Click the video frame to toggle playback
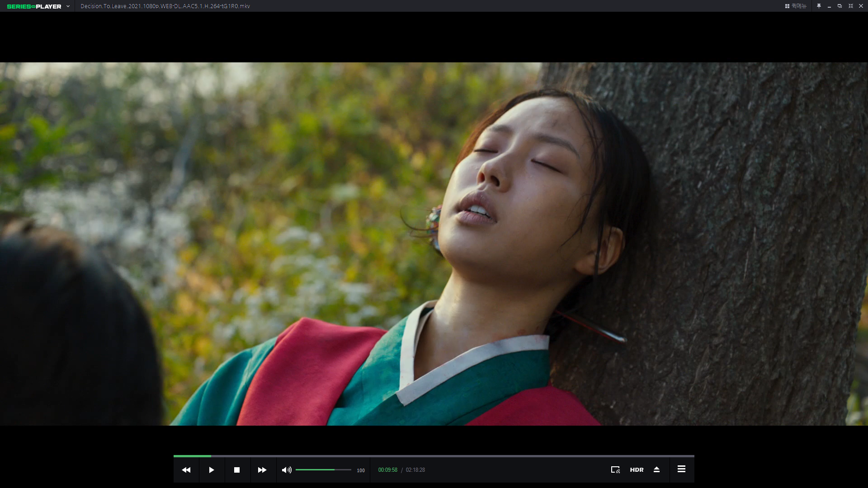Screen dimensions: 868x488 click(434, 244)
